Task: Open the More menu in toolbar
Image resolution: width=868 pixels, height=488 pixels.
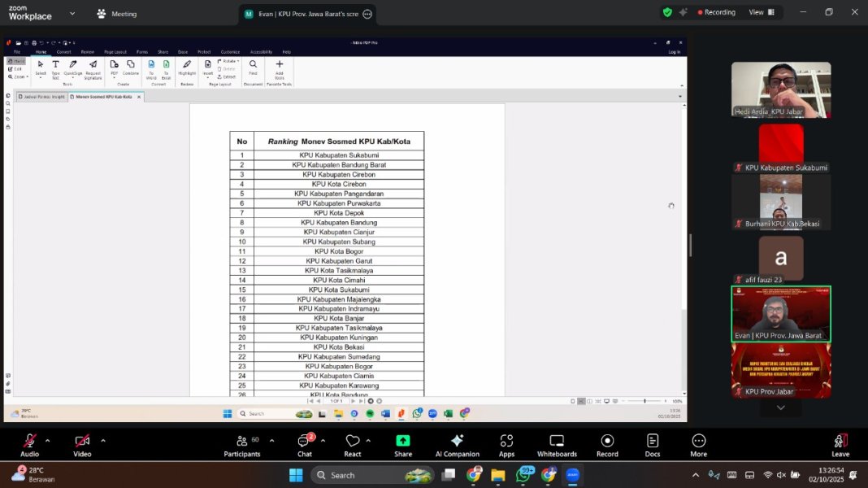Action: [698, 445]
